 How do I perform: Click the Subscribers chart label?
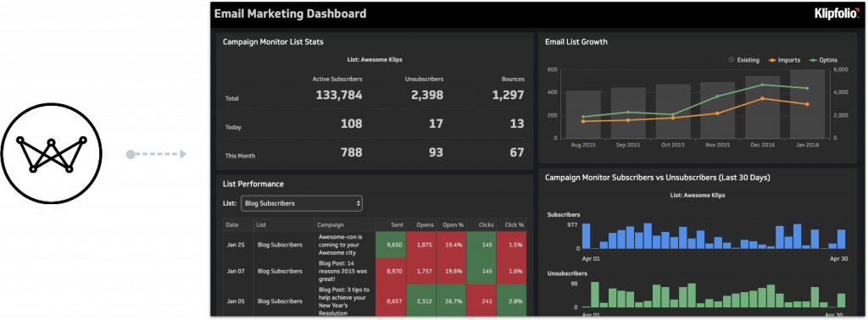point(563,214)
